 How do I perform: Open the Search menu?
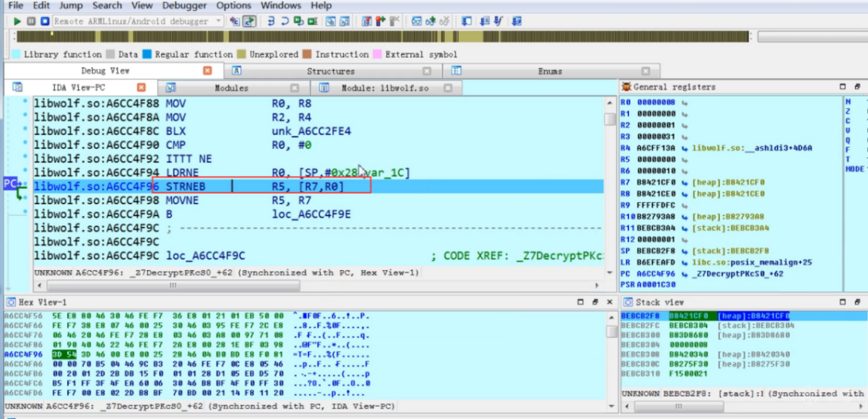(107, 5)
